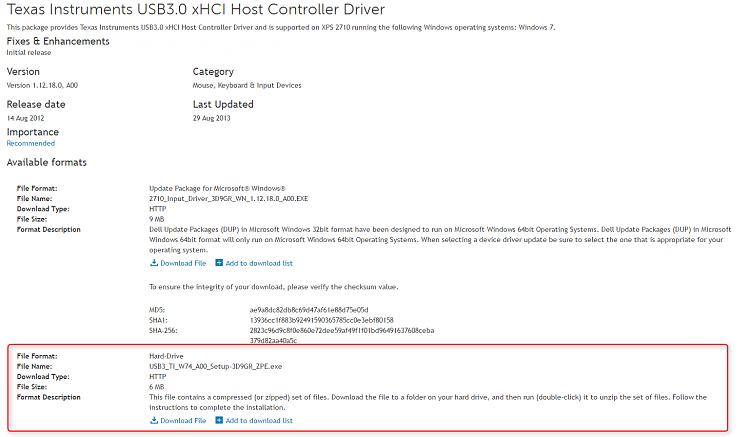
Task: Click the MD5 checksum value
Action: coord(309,310)
